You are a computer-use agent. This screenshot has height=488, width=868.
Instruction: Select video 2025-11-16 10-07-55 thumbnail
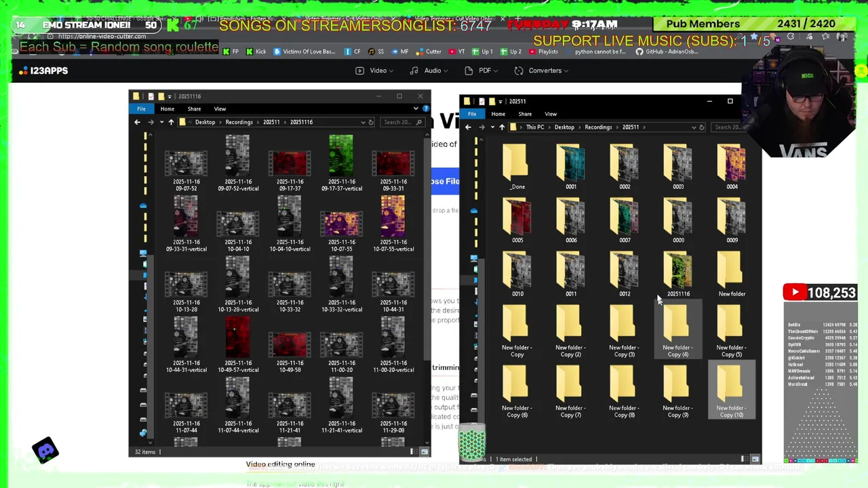tap(341, 224)
